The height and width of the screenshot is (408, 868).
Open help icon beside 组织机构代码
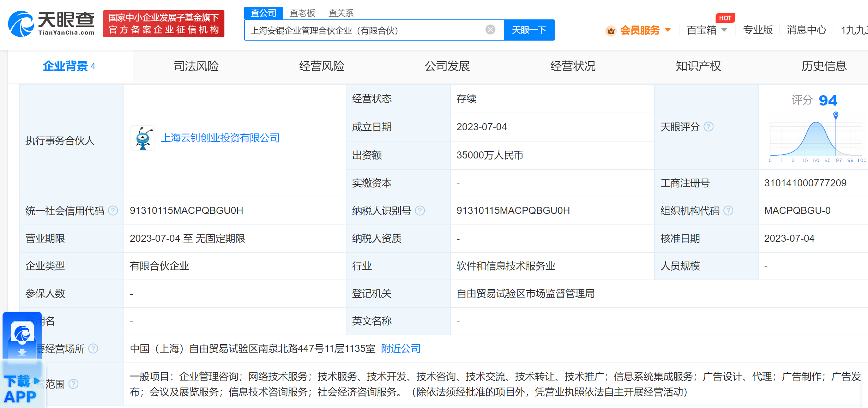728,211
